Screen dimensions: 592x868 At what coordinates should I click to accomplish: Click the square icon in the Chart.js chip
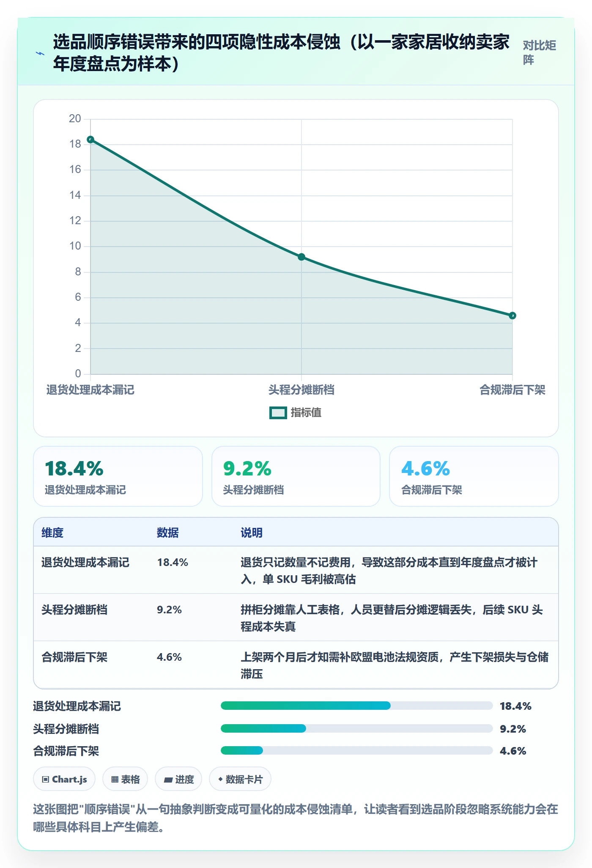pos(46,780)
